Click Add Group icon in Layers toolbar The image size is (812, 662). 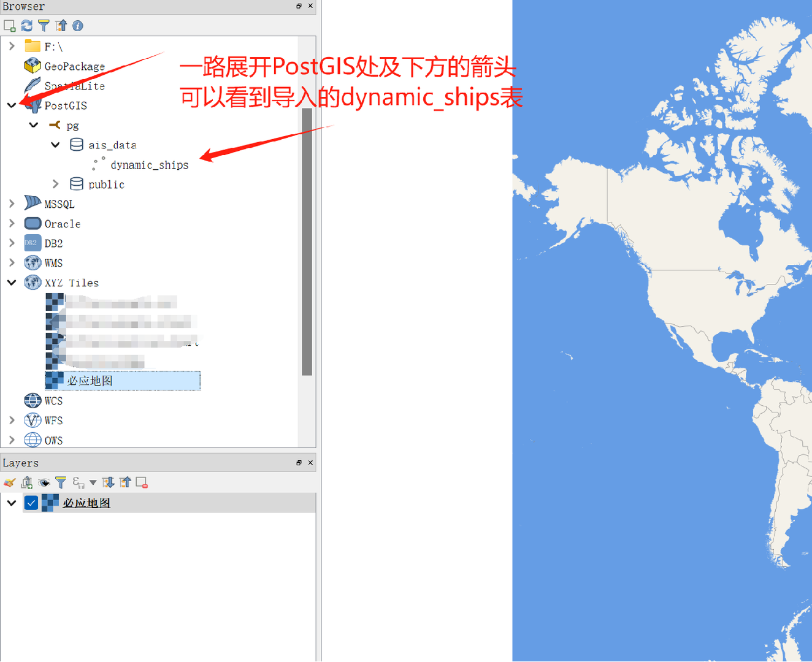pos(26,483)
